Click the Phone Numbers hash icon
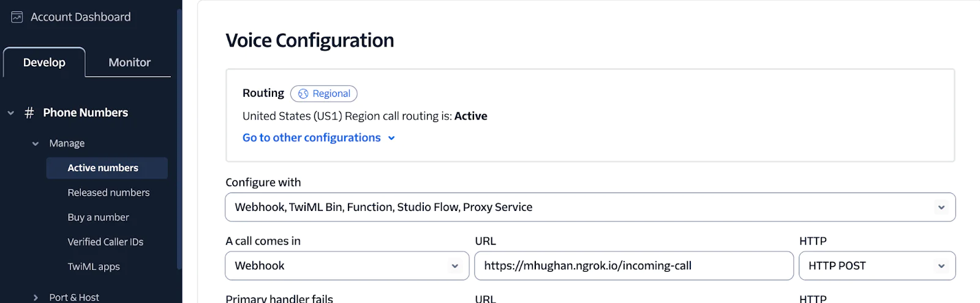The height and width of the screenshot is (303, 980). coord(29,113)
